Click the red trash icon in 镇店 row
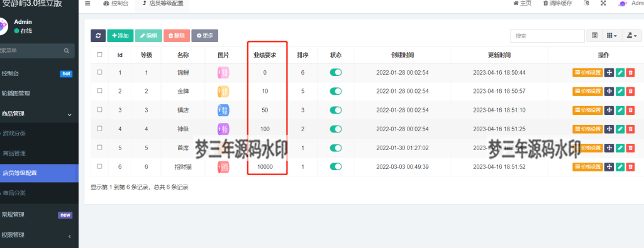 tap(631, 111)
